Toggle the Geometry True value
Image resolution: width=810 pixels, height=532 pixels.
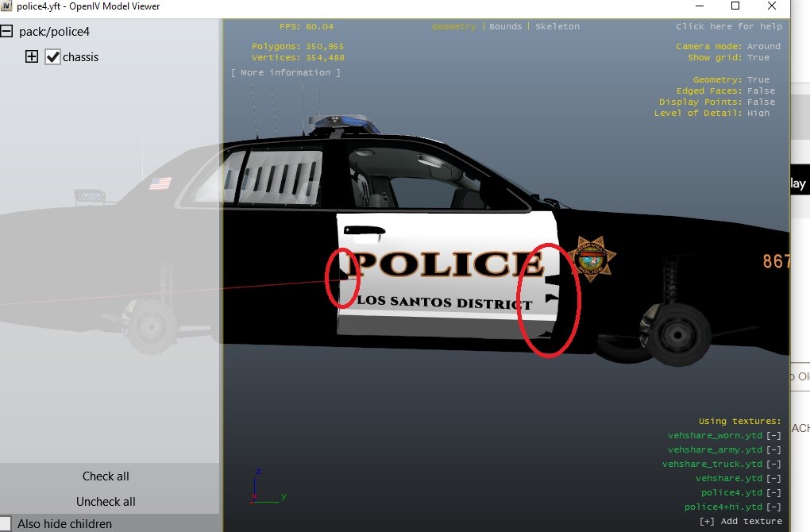point(758,79)
